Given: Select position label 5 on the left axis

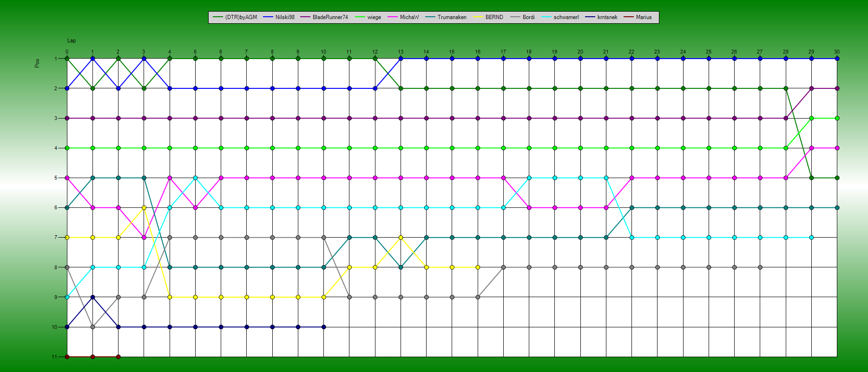Looking at the screenshot, I should pyautogui.click(x=56, y=178).
